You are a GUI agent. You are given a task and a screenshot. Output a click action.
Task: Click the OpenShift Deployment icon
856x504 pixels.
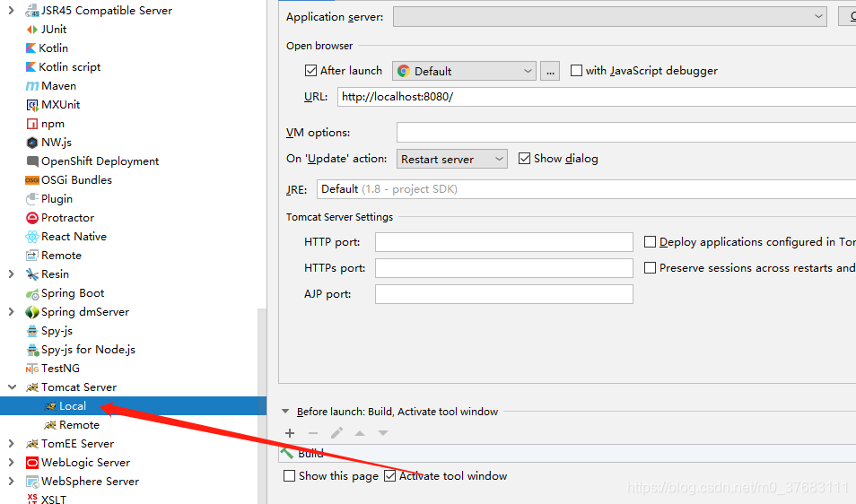click(32, 161)
